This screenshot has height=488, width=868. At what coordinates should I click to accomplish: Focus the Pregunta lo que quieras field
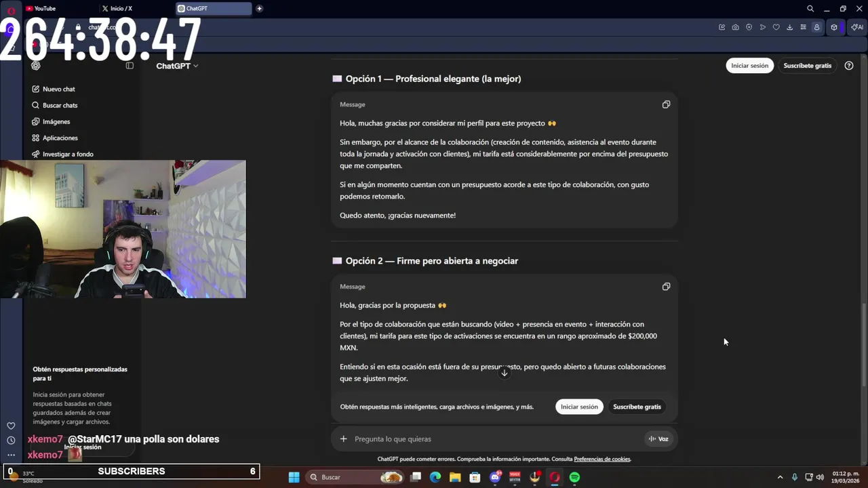(x=495, y=439)
